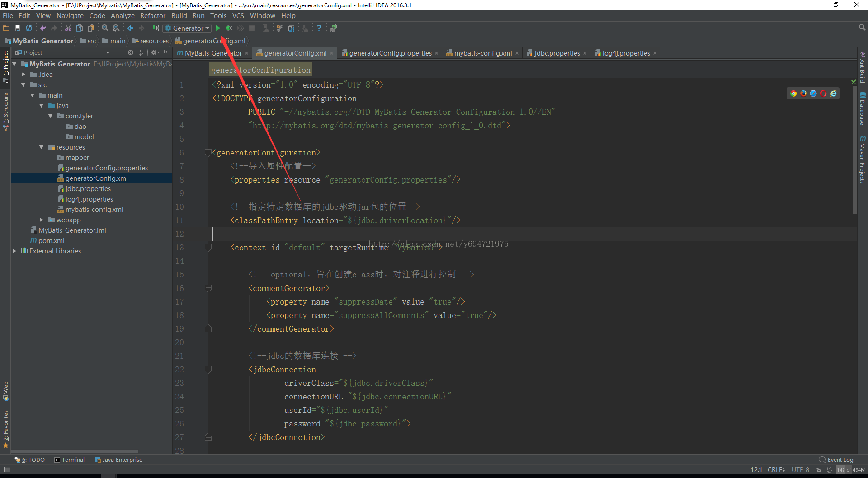Run the Generator configuration with green play icon
Screen dimensions: 868x478
pos(217,28)
